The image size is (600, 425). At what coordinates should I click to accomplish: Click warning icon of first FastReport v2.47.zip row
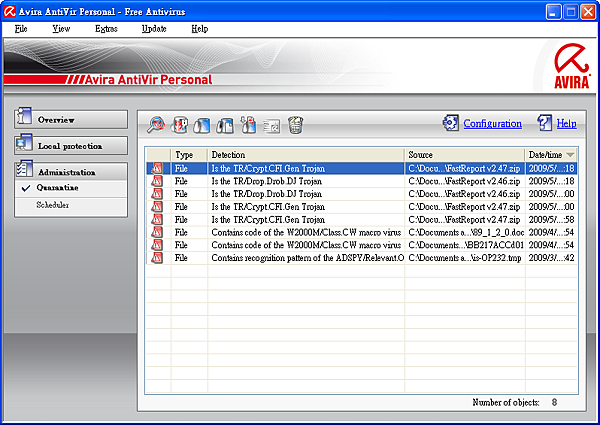coord(157,168)
